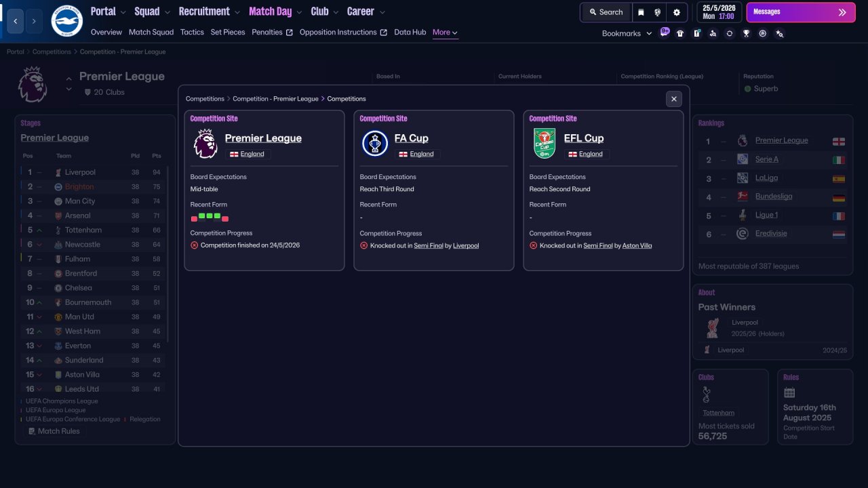Go back with the left arrow button
Viewport: 868px width, 488px height.
[16, 21]
